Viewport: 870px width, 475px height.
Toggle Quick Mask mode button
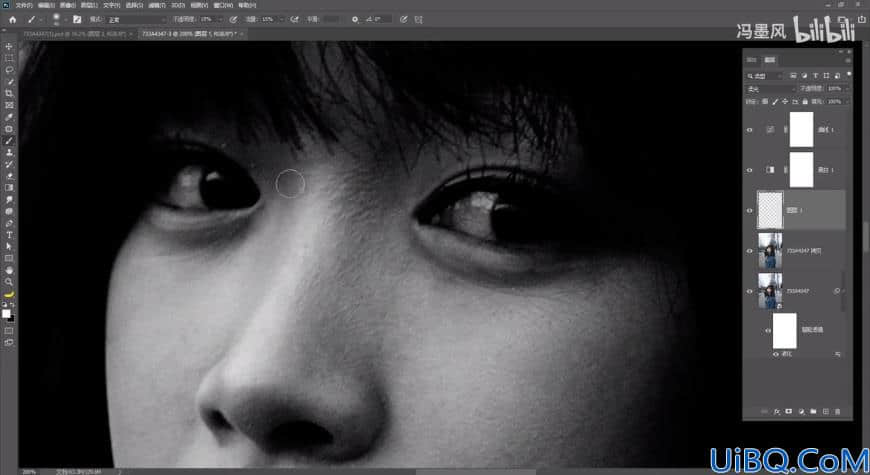[x=9, y=331]
